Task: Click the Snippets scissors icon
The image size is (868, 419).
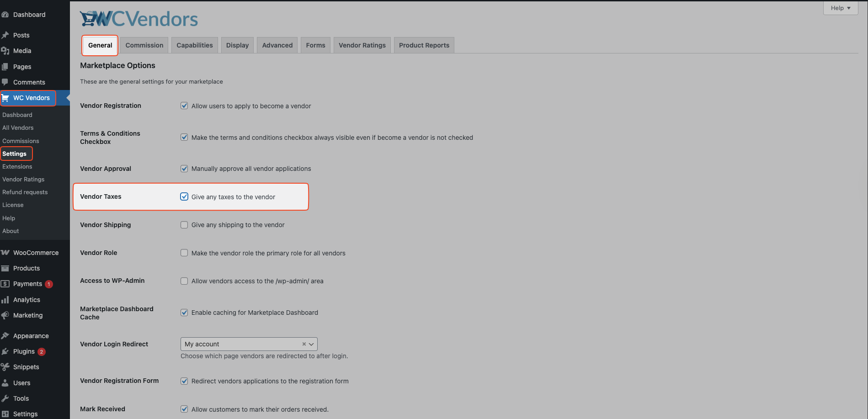Action: (x=5, y=367)
